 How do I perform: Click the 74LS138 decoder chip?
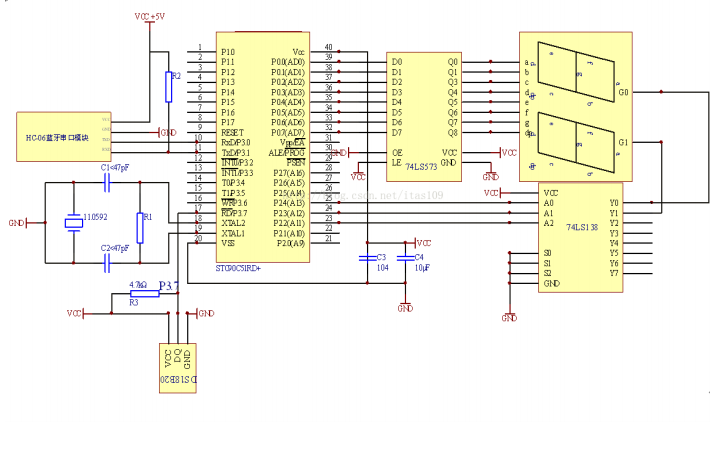[580, 238]
